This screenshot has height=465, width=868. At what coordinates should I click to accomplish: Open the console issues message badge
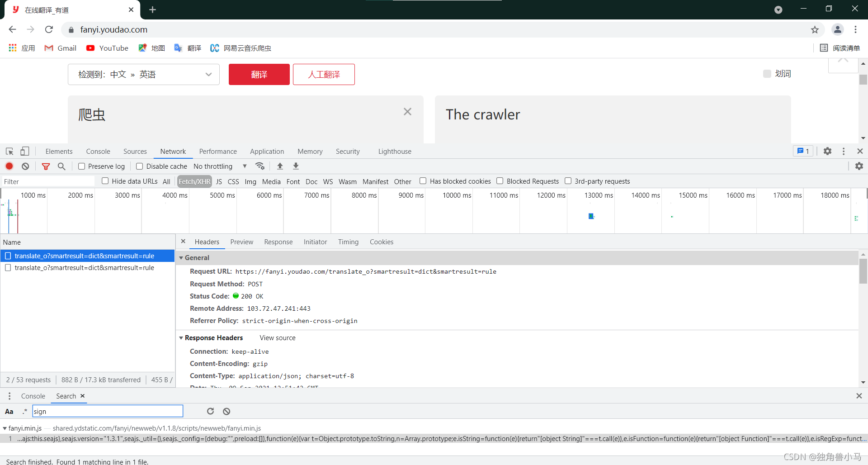[803, 151]
